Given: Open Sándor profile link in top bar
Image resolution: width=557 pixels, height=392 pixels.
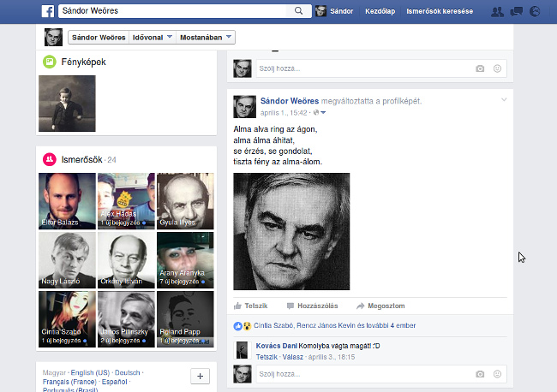Looking at the screenshot, I should coord(341,11).
